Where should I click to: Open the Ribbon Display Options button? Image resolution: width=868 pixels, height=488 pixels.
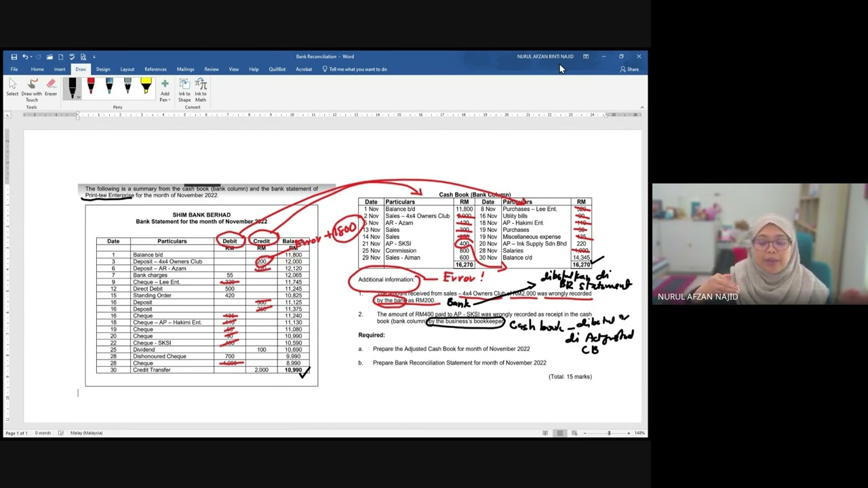tap(586, 57)
